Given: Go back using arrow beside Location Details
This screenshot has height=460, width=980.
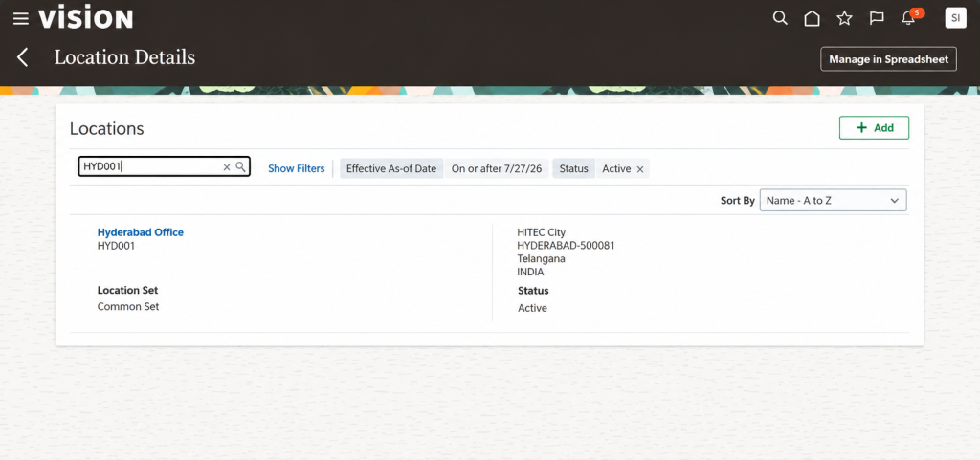Looking at the screenshot, I should point(23,57).
